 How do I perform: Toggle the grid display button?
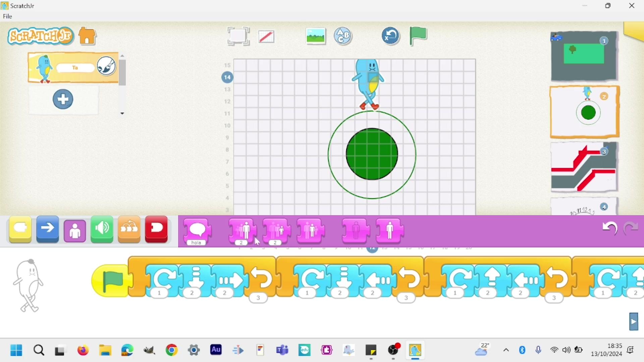click(266, 37)
